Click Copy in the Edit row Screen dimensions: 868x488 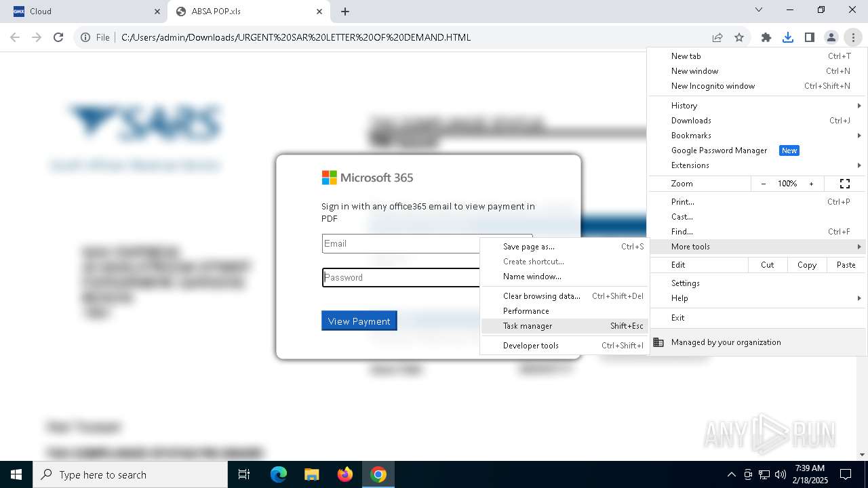click(x=807, y=265)
